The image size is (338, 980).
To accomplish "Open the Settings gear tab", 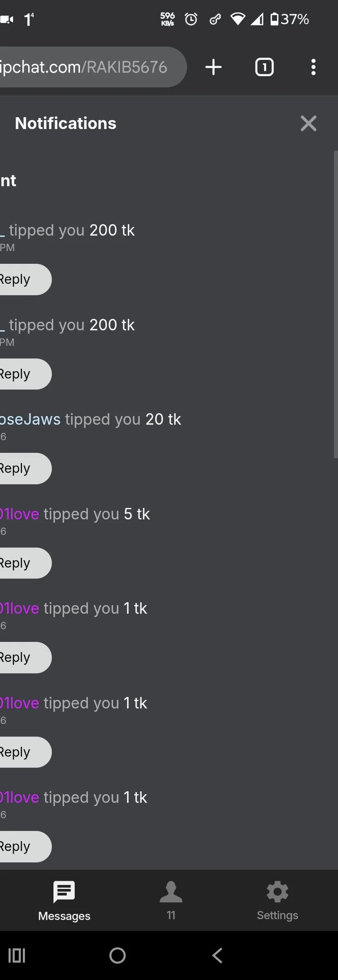I will click(x=278, y=901).
